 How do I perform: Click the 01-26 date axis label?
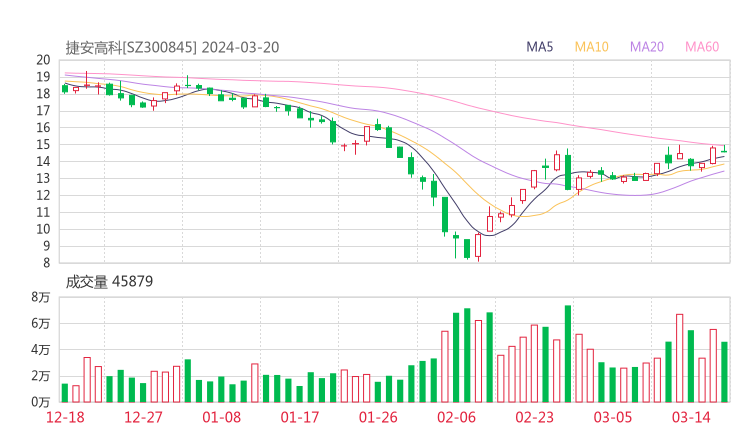378,417
